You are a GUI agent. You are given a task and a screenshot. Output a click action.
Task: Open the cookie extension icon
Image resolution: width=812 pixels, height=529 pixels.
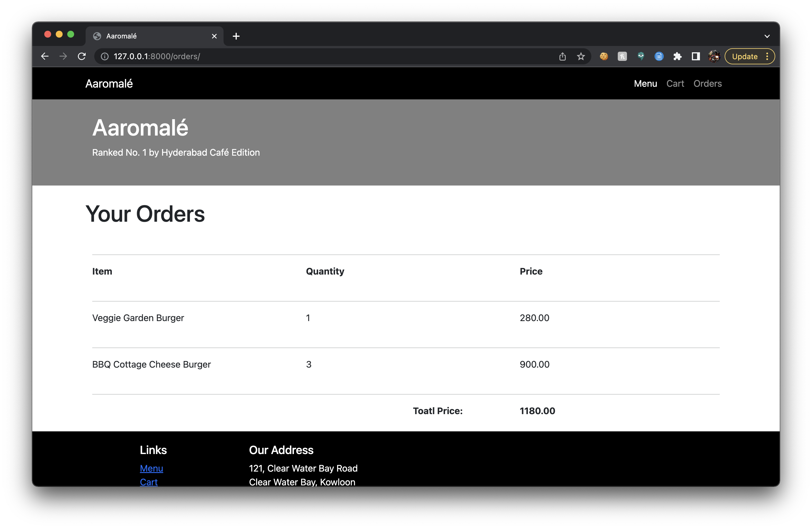pyautogui.click(x=604, y=56)
